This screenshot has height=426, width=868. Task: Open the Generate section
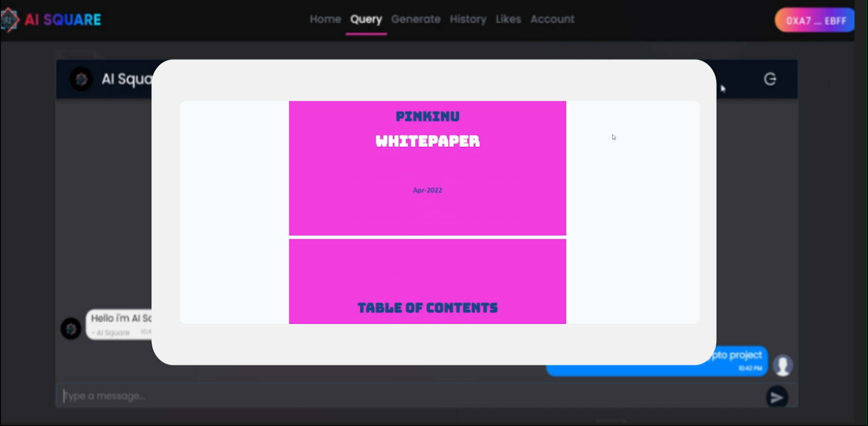click(x=416, y=19)
